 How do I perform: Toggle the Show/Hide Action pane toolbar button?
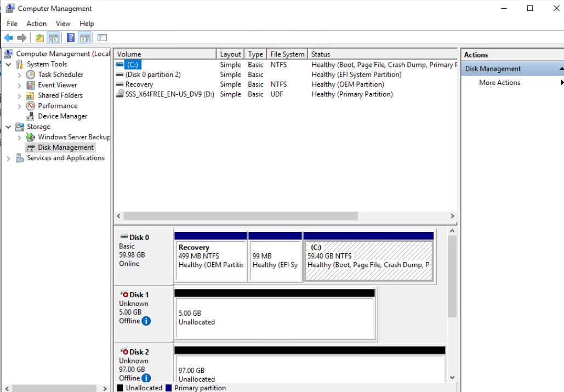pos(84,37)
